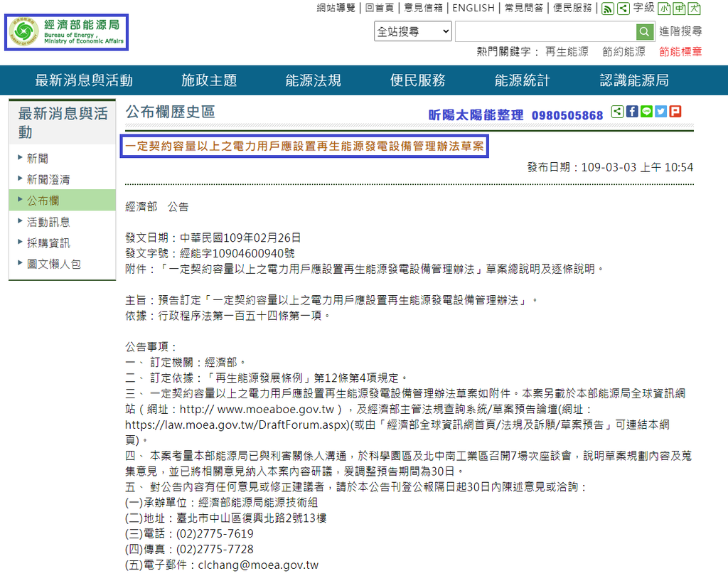Click the 發文日期 中華民國109年02月26日 line

[213, 238]
